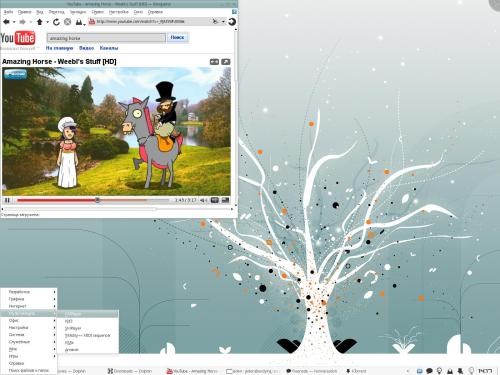Click the HD quality button in player
The image size is (500, 375).
pos(215,200)
